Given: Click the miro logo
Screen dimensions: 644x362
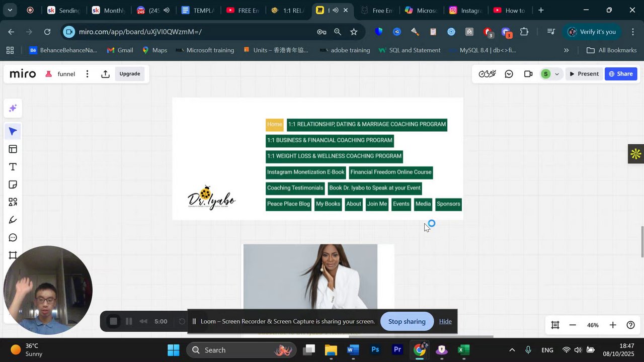Looking at the screenshot, I should pyautogui.click(x=23, y=74).
